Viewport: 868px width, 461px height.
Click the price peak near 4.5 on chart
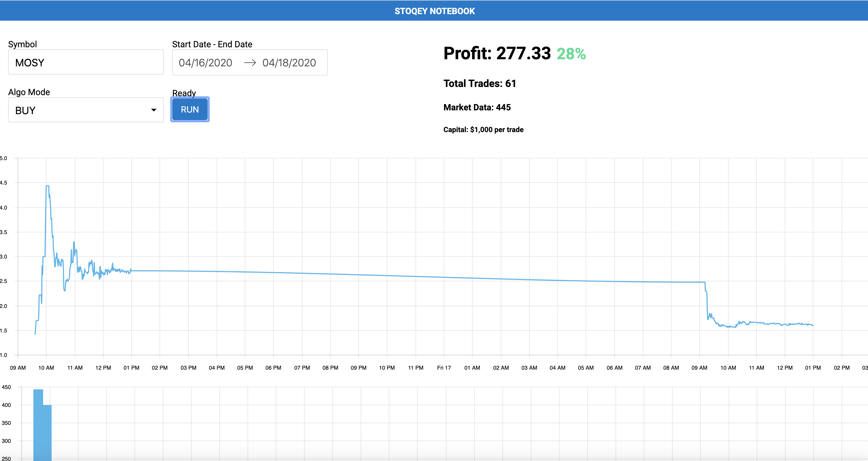(x=48, y=186)
